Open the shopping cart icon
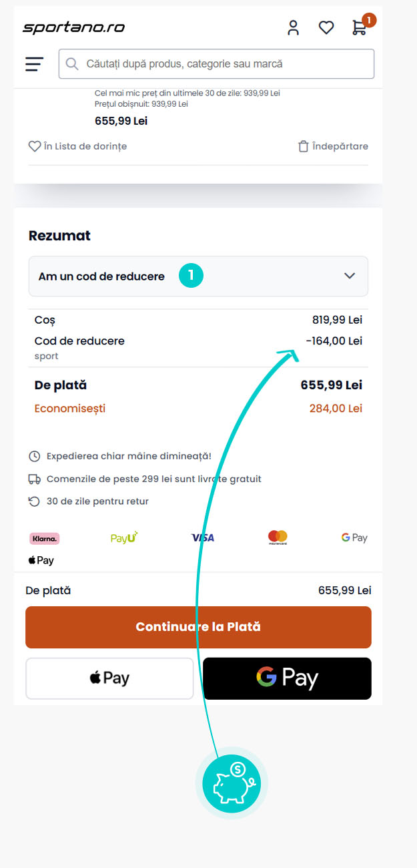This screenshot has width=417, height=868. click(x=359, y=27)
